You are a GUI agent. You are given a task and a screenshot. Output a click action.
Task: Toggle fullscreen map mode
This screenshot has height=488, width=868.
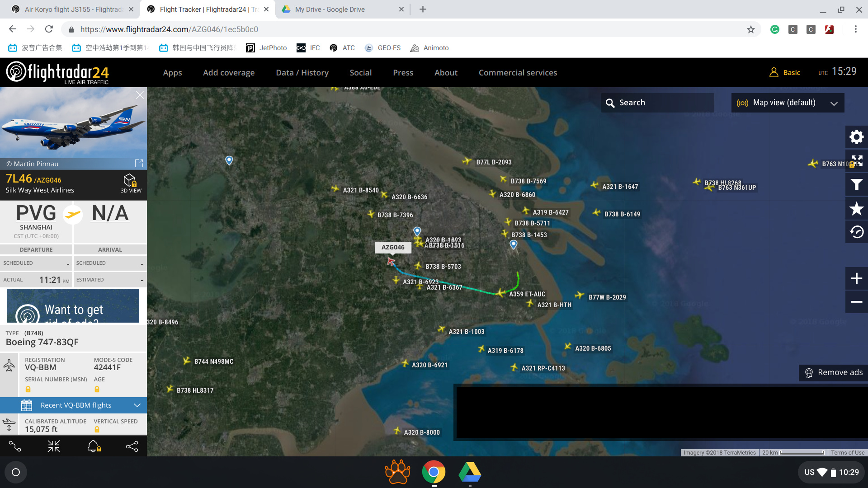[x=856, y=161]
